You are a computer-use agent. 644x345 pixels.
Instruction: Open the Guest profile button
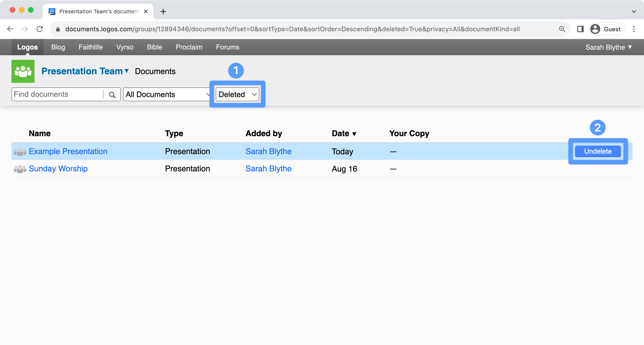pyautogui.click(x=607, y=29)
